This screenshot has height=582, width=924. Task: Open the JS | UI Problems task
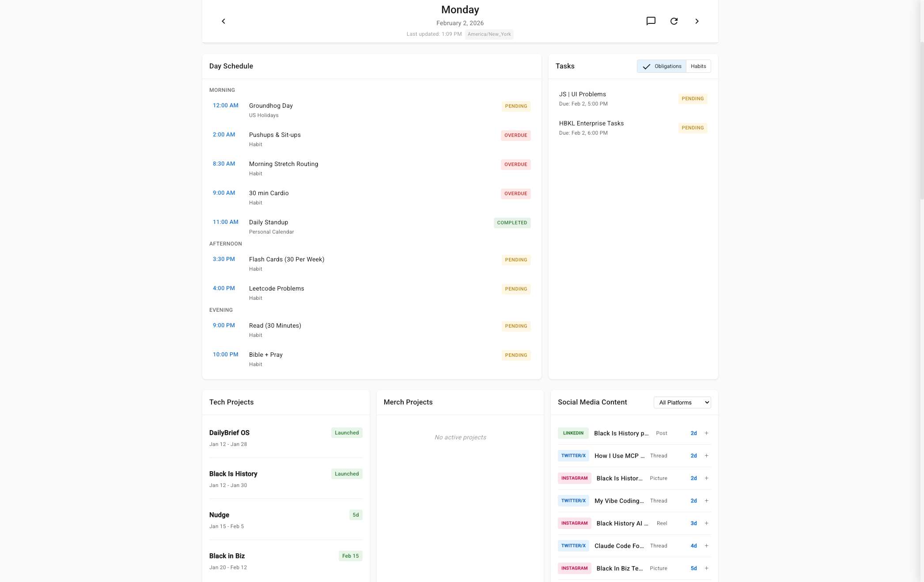tap(583, 94)
